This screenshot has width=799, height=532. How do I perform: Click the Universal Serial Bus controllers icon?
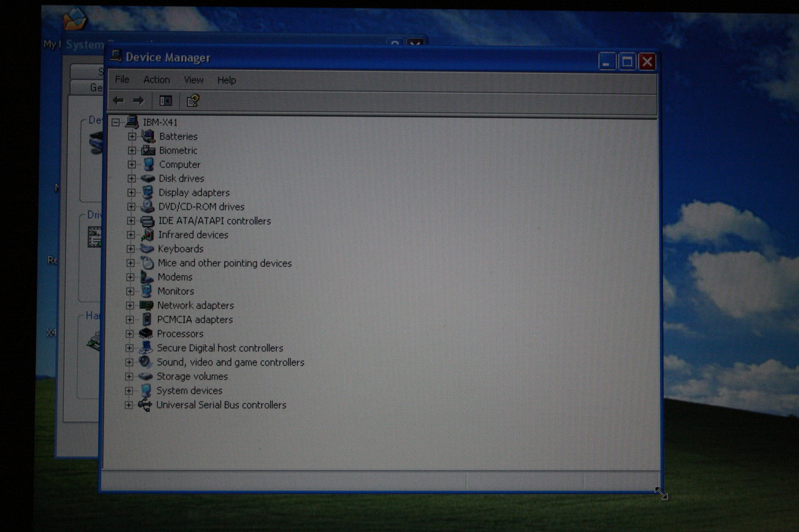click(x=145, y=405)
